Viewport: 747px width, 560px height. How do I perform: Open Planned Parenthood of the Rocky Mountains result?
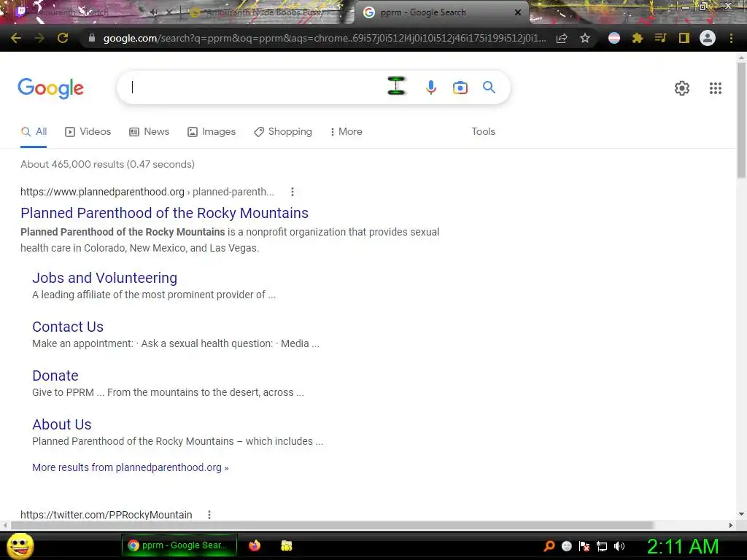(164, 214)
